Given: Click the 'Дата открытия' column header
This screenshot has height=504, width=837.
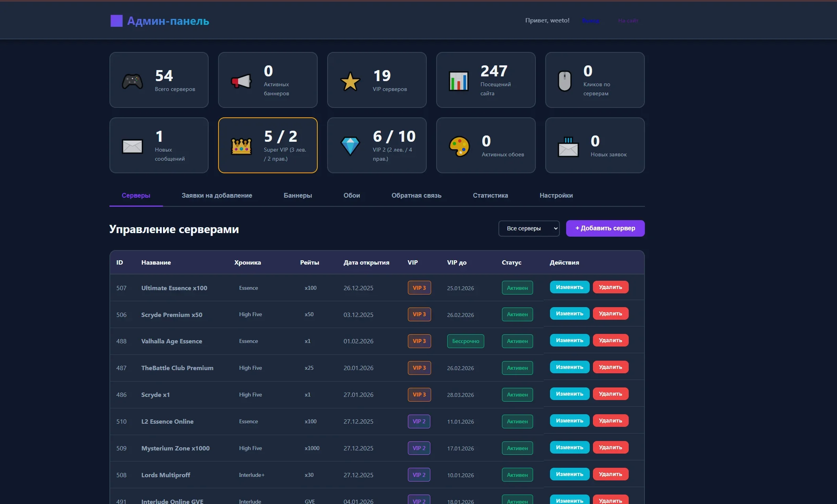Looking at the screenshot, I should tap(366, 262).
